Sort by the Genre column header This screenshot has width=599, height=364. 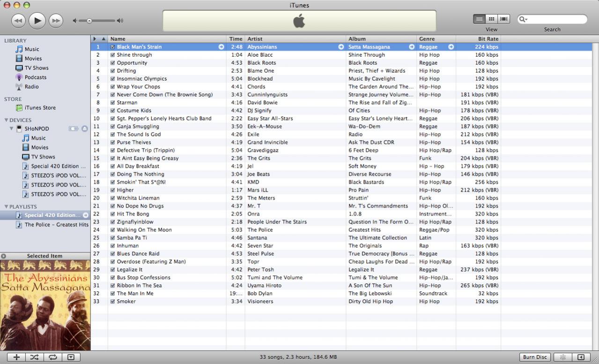[x=436, y=39]
